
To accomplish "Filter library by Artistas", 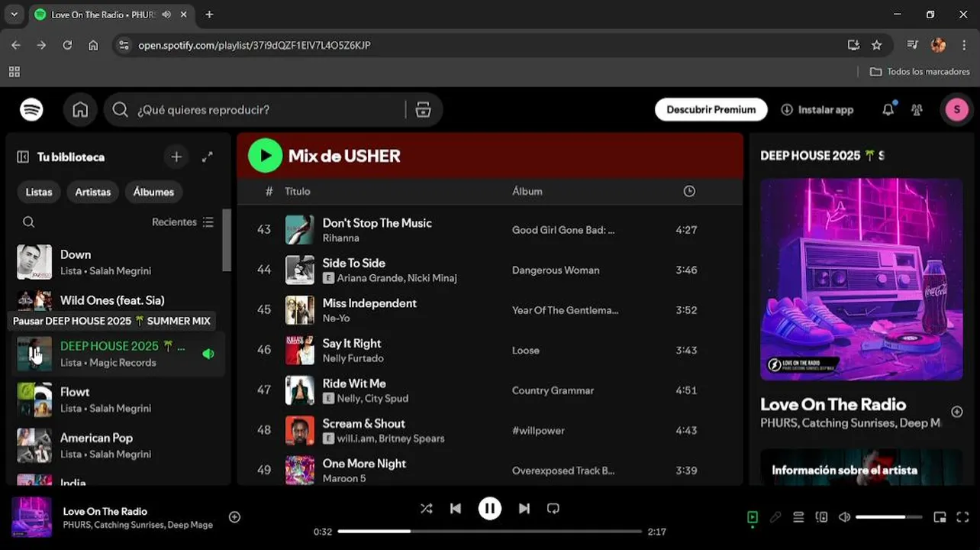I will pos(93,192).
